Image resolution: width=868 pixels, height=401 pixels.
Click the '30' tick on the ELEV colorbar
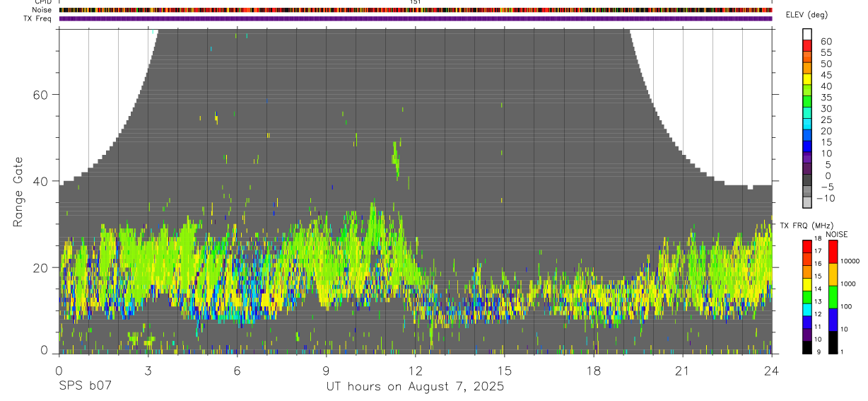coord(826,109)
